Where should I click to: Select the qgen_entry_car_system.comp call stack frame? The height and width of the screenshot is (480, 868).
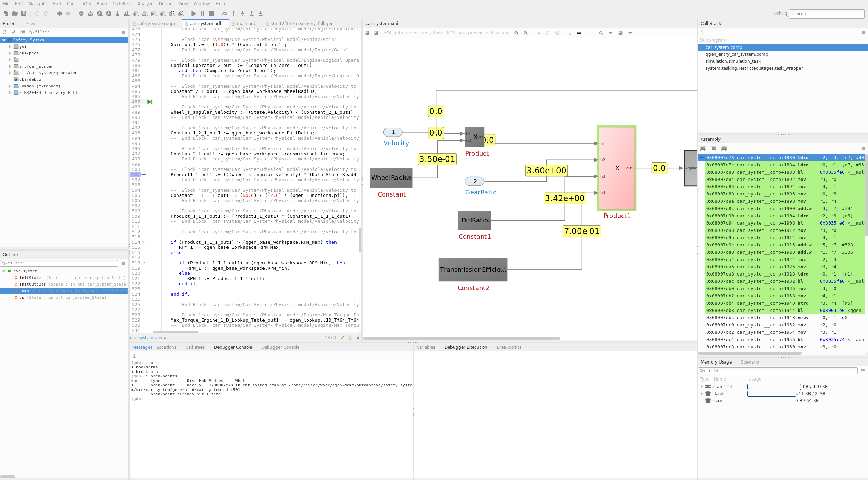point(736,54)
